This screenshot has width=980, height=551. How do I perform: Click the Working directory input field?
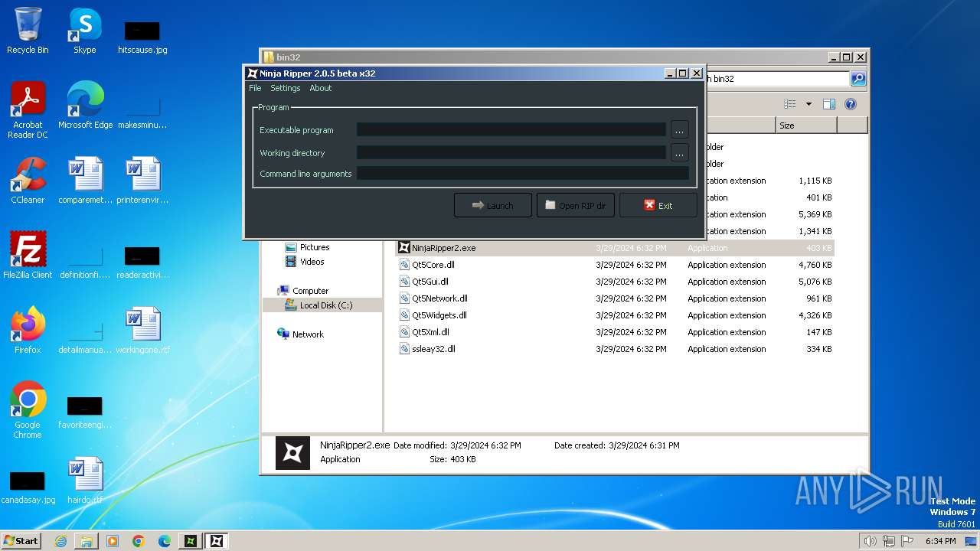pyautogui.click(x=511, y=153)
